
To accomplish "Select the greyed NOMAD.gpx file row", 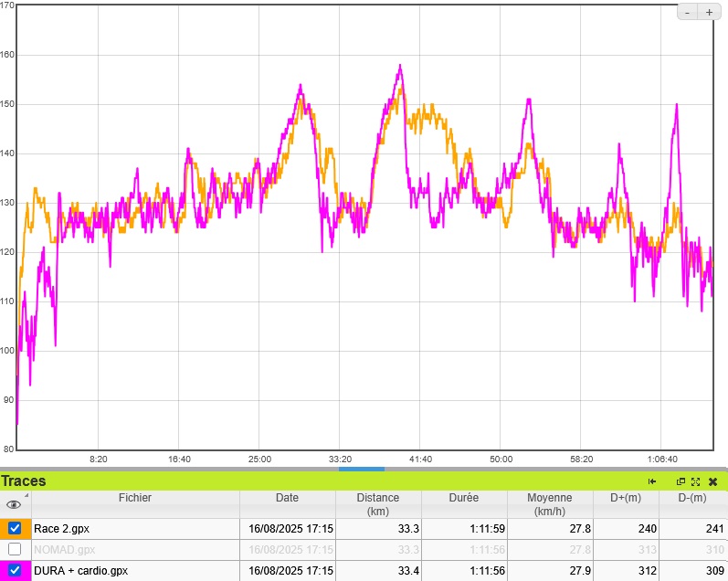I will (62, 549).
